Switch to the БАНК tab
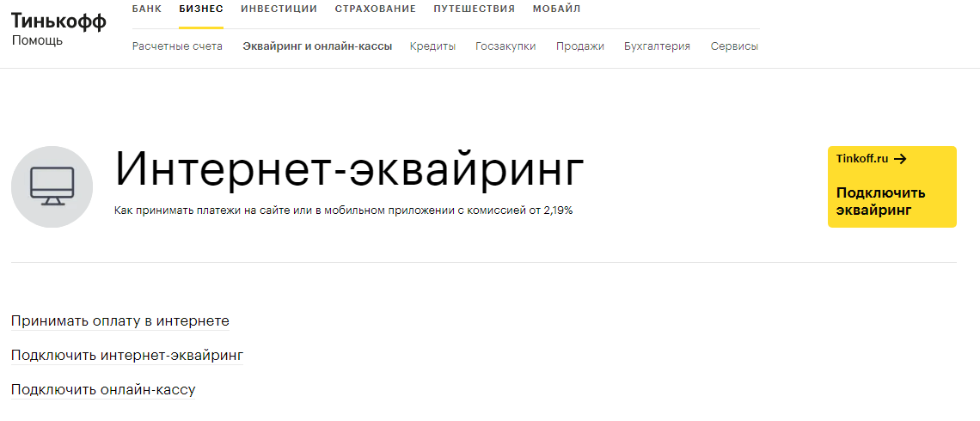The width and height of the screenshot is (980, 421). tap(147, 9)
